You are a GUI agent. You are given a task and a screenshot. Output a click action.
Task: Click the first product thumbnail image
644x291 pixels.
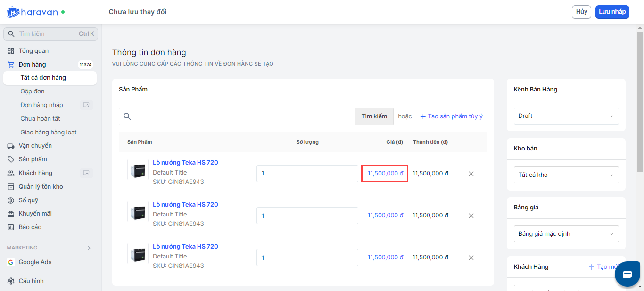point(138,169)
